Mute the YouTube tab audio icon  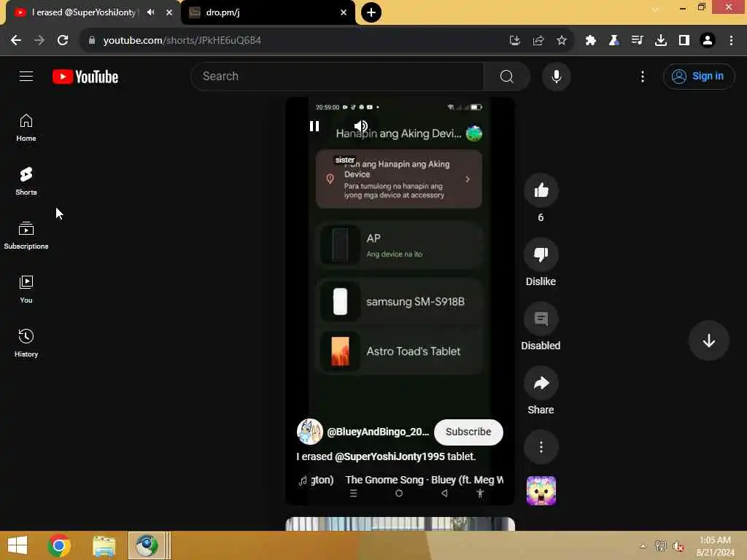(x=150, y=12)
